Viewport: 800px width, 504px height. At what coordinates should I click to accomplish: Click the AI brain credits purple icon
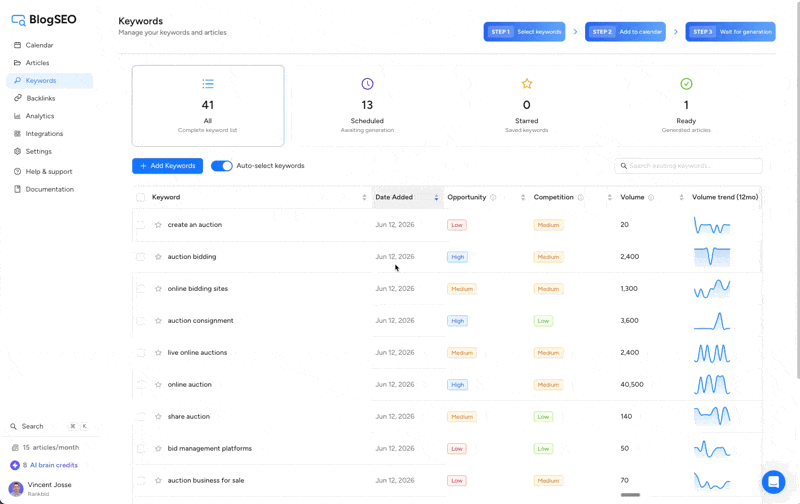(x=15, y=465)
